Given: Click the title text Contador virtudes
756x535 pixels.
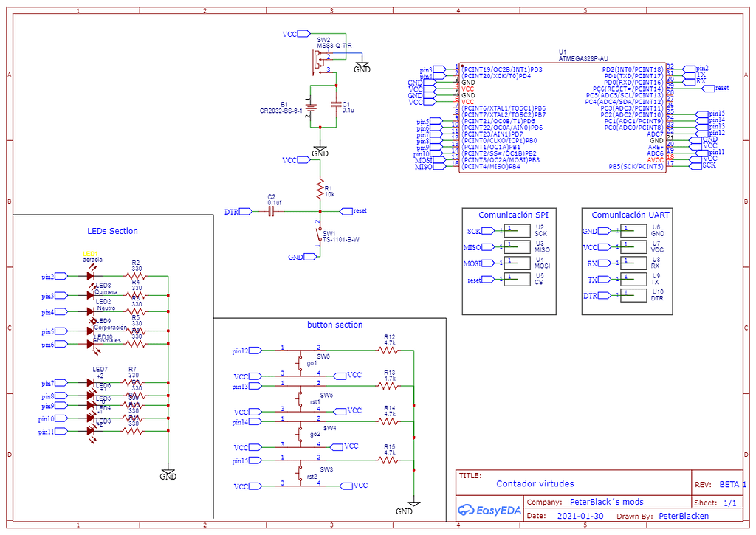Looking at the screenshot, I should pos(535,483).
